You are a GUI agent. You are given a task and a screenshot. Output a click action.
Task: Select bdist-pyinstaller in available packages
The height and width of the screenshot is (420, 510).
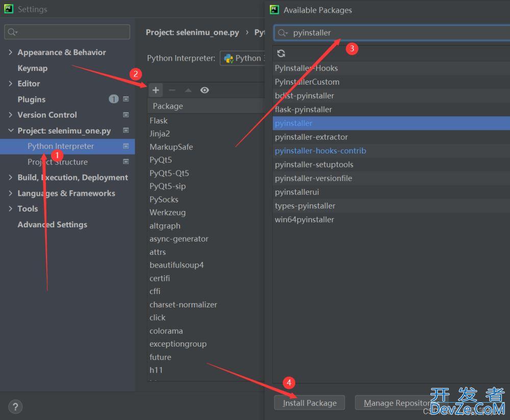[x=391, y=96]
